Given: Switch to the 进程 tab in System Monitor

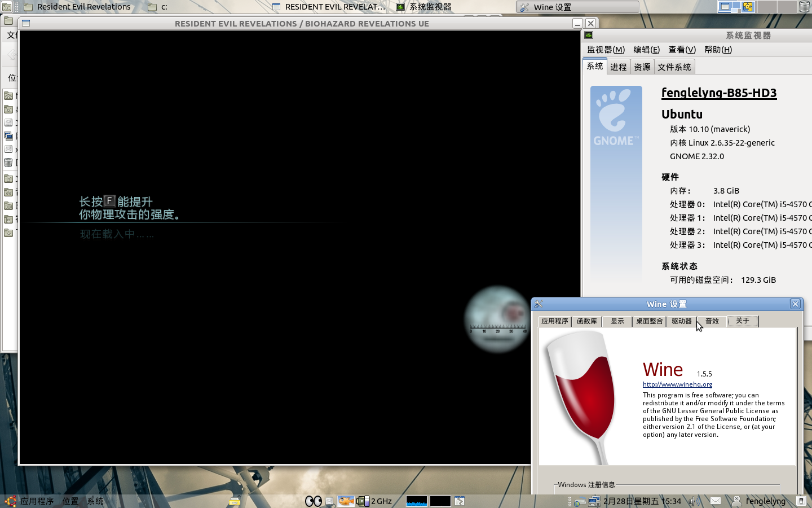Looking at the screenshot, I should click(619, 67).
